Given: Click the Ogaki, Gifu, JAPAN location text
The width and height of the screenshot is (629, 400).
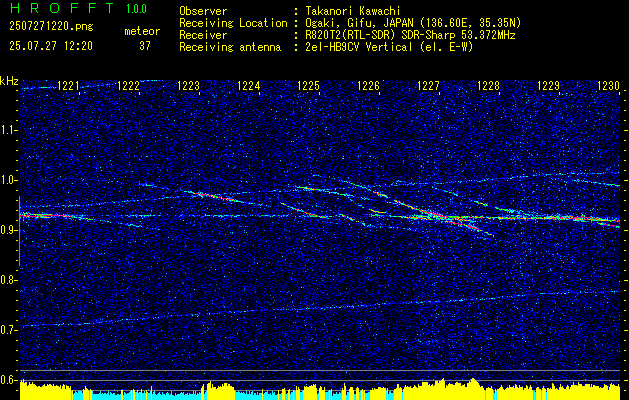Looking at the screenshot, I should tap(413, 23).
